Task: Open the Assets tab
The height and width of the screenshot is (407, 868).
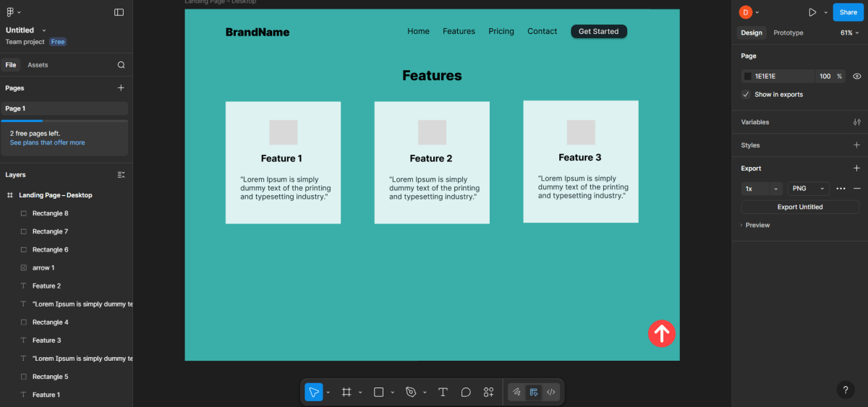Action: click(x=38, y=65)
